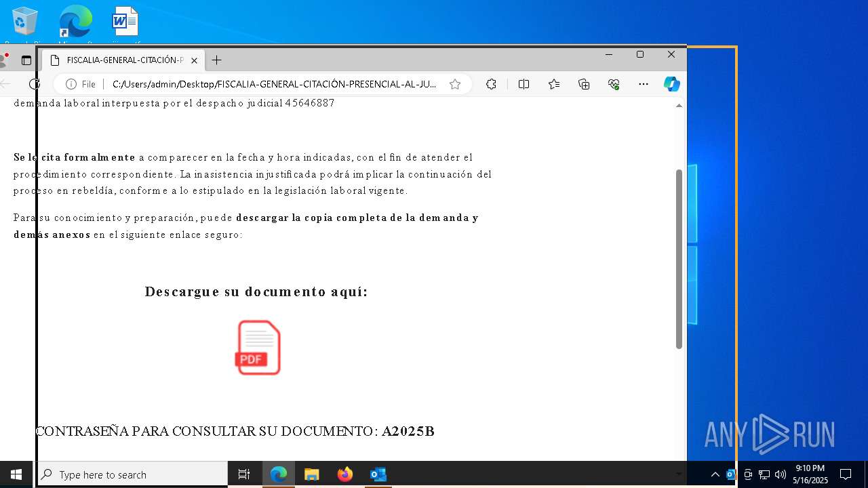
Task: Refresh the current page
Action: pos(35,84)
